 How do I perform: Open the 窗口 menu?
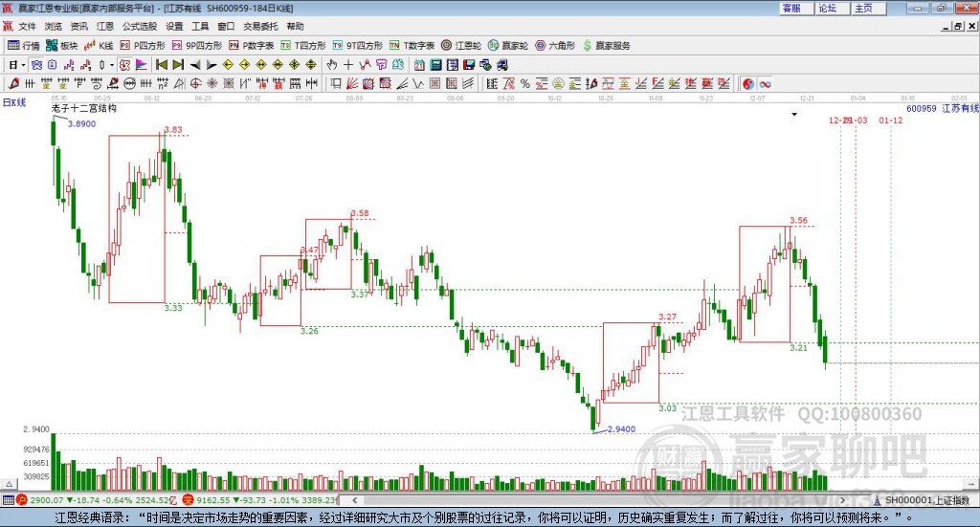[226, 26]
